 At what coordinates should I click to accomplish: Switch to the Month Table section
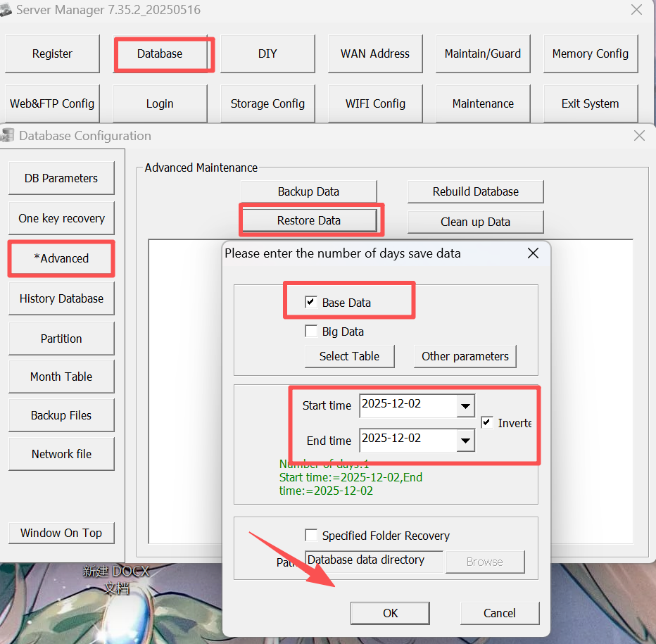61,377
